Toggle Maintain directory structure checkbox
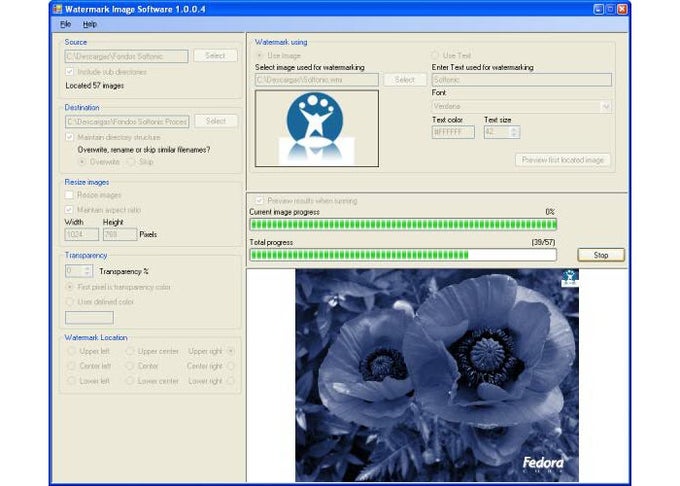680x486 pixels. [69, 137]
